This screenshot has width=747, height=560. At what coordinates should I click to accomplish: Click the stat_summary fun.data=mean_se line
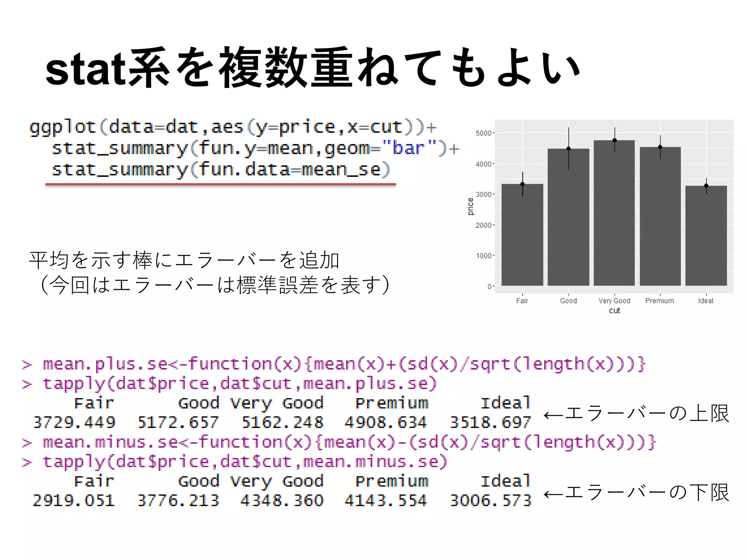point(221,170)
